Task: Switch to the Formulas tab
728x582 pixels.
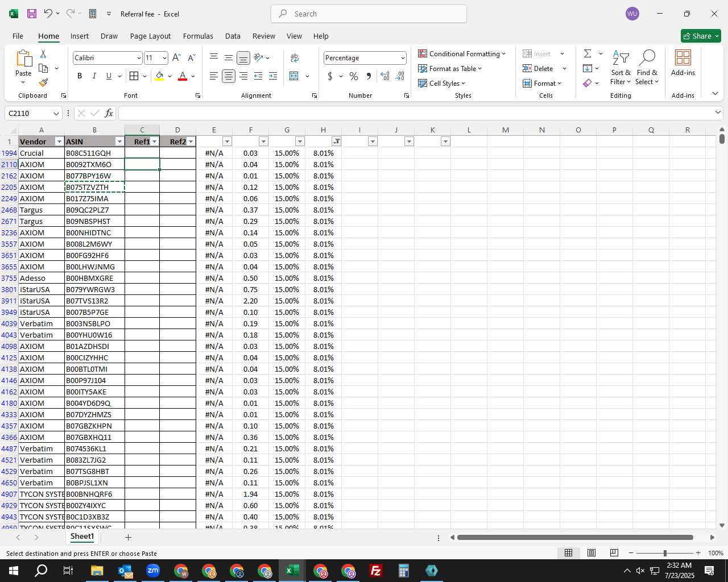Action: (x=198, y=36)
